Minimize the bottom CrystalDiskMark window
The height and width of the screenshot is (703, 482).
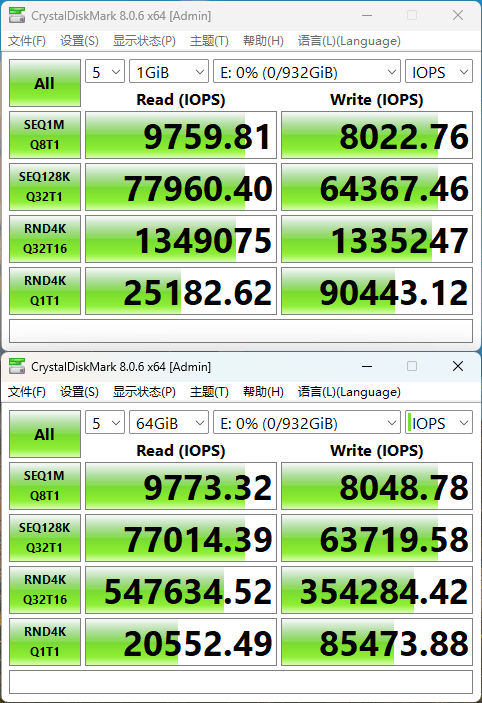tap(367, 367)
